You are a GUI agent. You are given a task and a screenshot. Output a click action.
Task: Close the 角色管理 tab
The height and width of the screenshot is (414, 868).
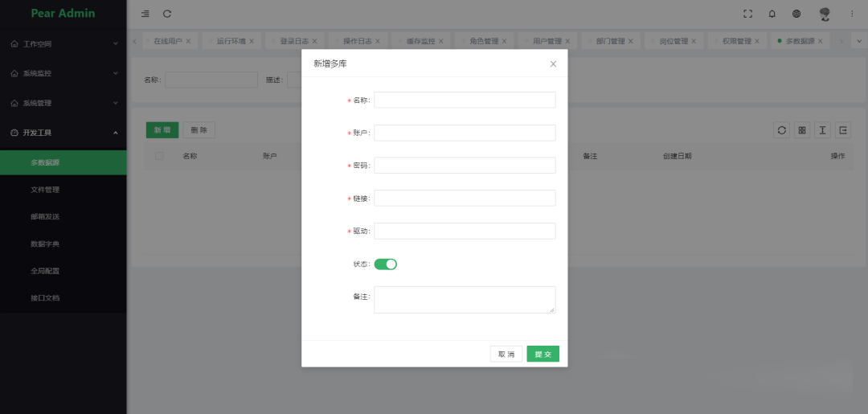tap(504, 41)
